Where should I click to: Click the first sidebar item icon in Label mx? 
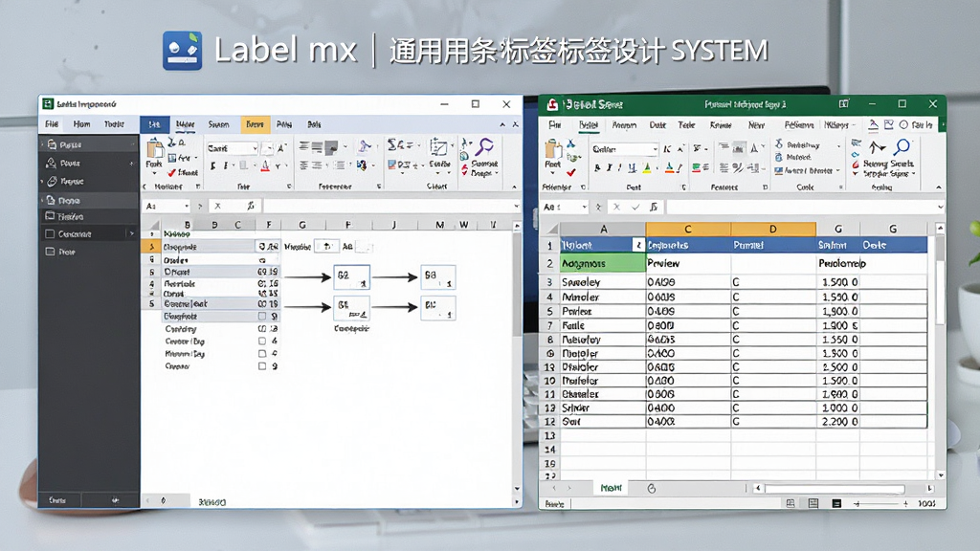click(52, 144)
